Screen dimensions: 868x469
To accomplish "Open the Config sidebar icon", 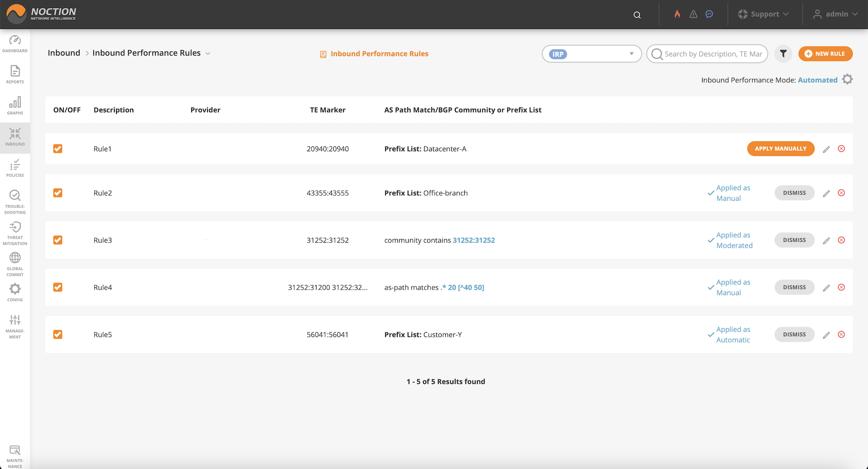I will [15, 292].
